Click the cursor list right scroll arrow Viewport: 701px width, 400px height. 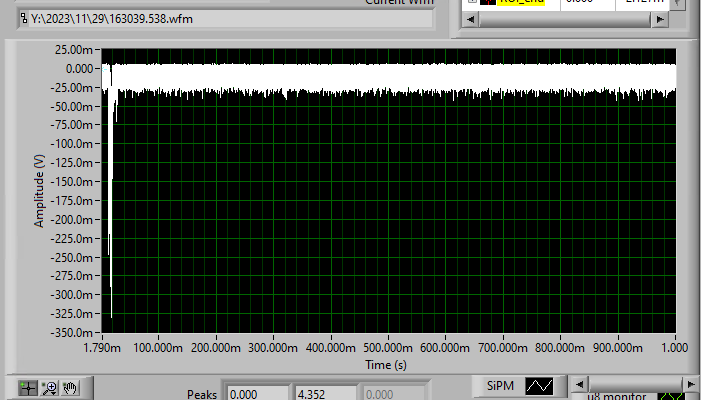(x=660, y=20)
